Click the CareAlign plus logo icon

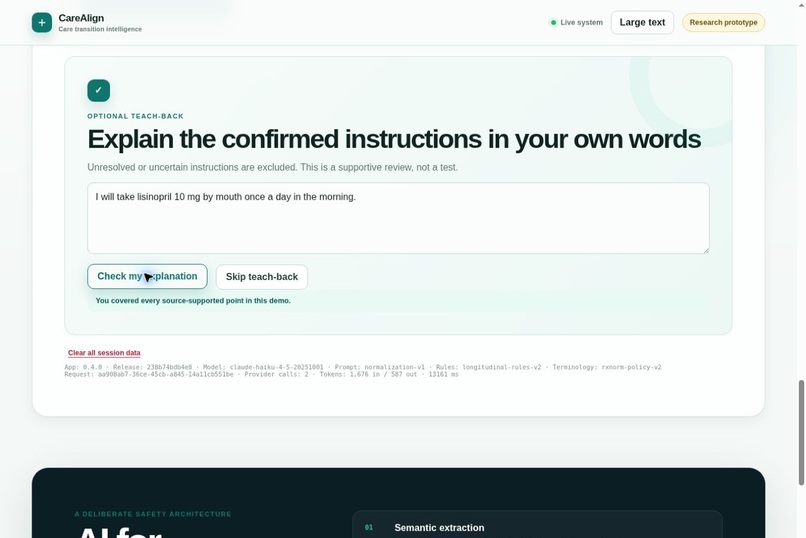pyautogui.click(x=42, y=23)
